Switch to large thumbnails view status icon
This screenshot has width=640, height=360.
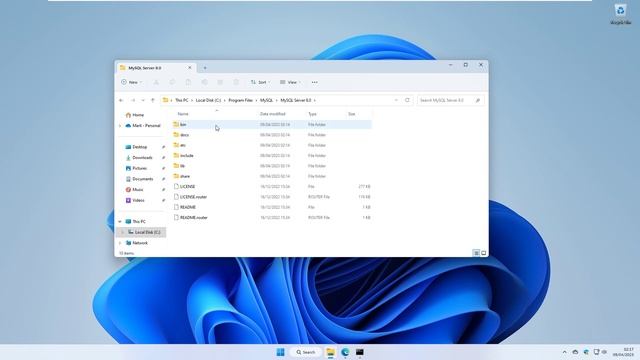(x=484, y=253)
